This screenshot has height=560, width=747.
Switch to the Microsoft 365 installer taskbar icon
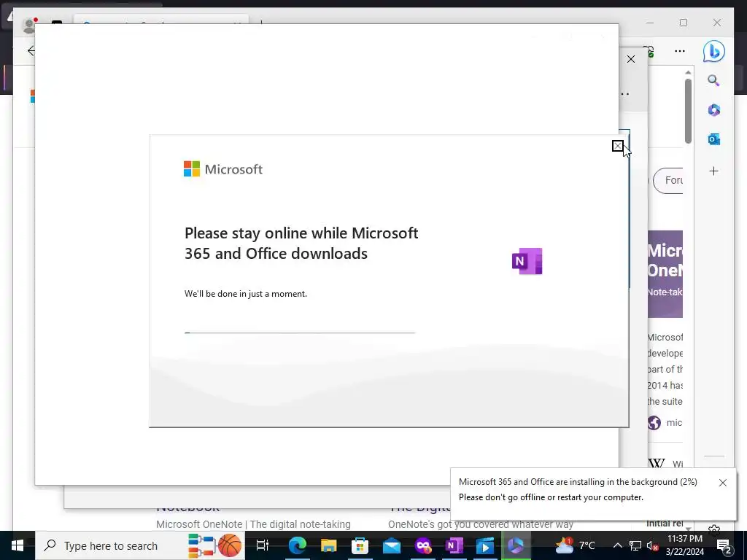(516, 545)
